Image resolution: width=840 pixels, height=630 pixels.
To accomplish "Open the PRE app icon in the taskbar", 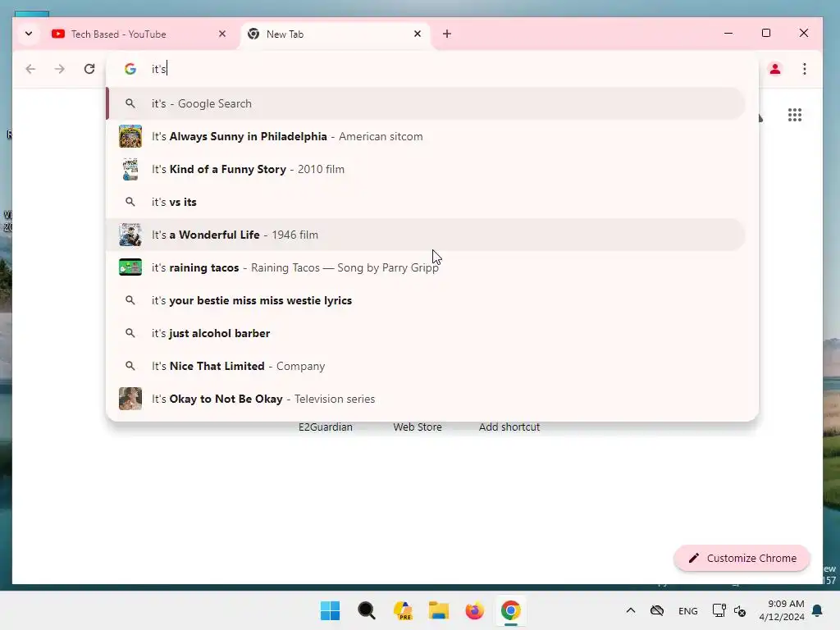I will [x=402, y=610].
